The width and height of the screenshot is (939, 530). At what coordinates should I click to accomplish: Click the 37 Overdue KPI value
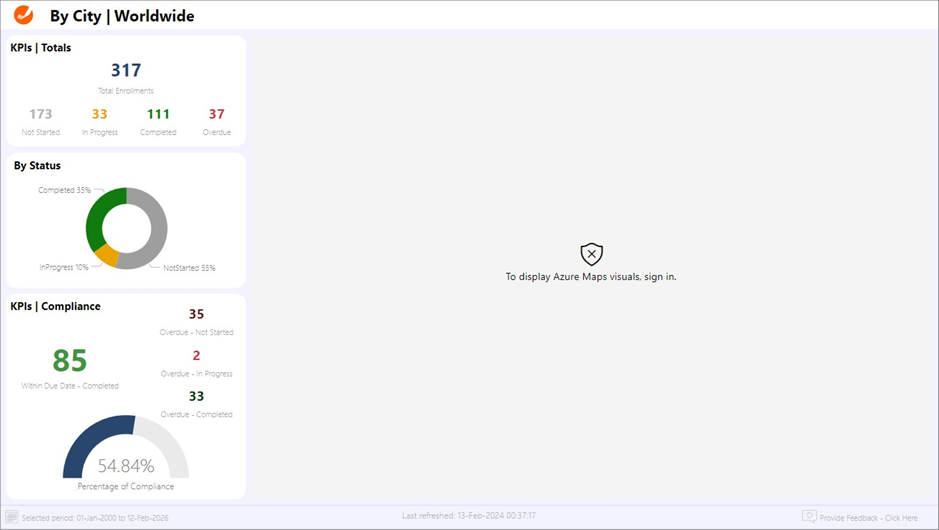tap(217, 115)
